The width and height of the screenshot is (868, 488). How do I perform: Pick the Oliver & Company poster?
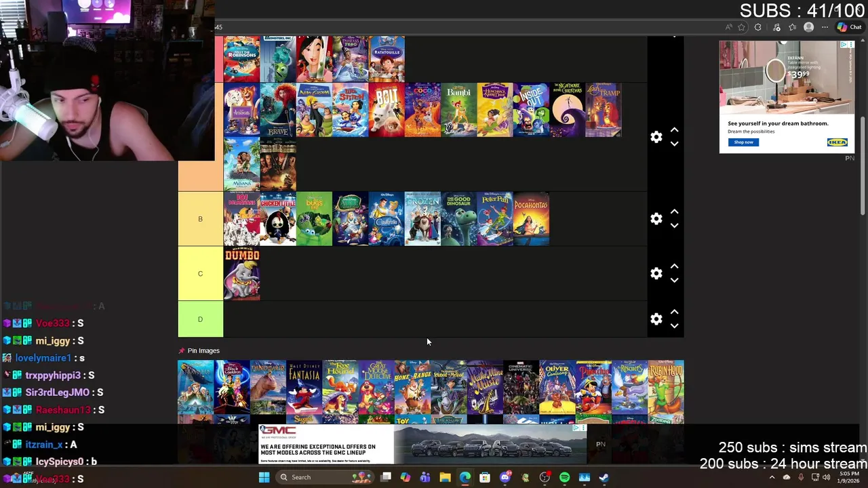557,387
